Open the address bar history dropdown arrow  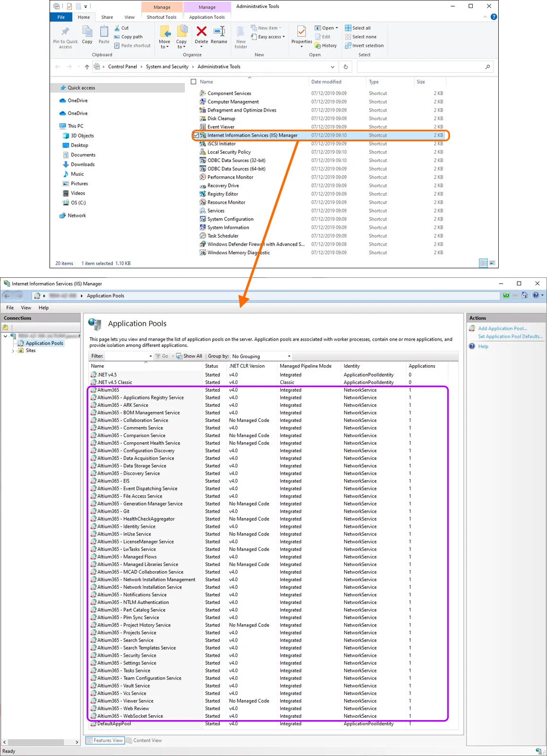[332, 67]
